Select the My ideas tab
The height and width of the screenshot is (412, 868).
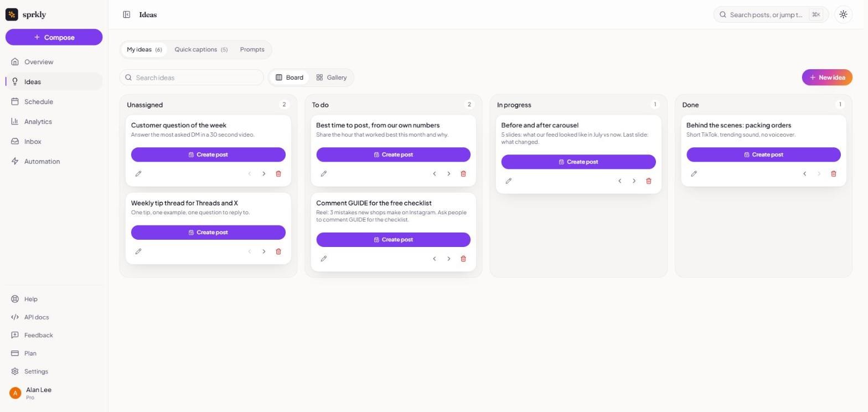click(144, 50)
